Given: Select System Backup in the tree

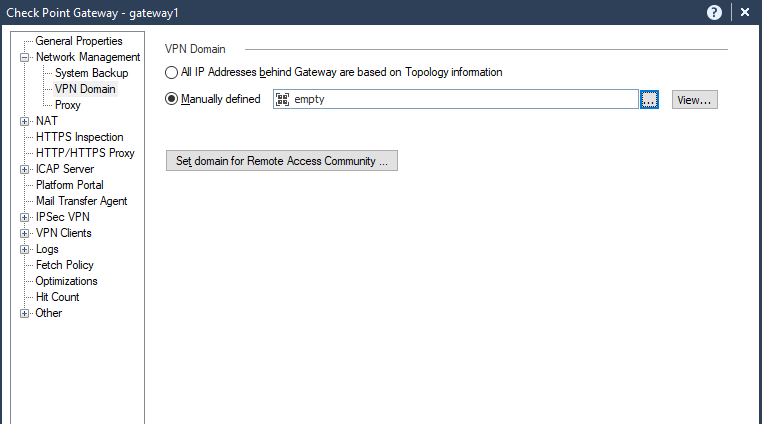Looking at the screenshot, I should pyautogui.click(x=91, y=73).
